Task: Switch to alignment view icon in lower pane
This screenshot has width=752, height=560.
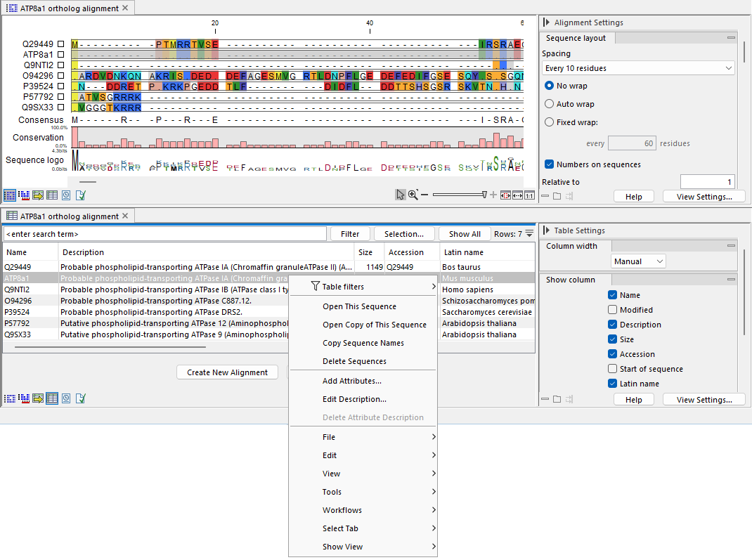Action: click(10, 398)
